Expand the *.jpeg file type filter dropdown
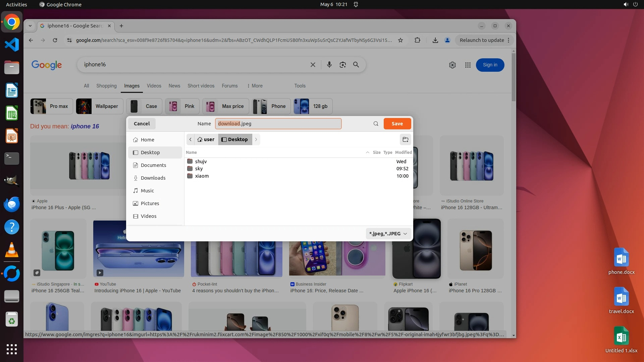Image resolution: width=644 pixels, height=362 pixels. pos(388,234)
